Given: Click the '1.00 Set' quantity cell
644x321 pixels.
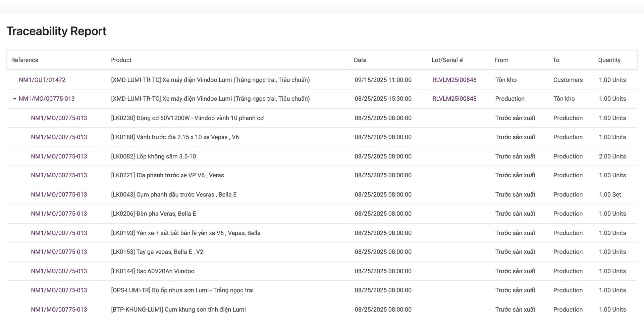Looking at the screenshot, I should click(x=610, y=195).
